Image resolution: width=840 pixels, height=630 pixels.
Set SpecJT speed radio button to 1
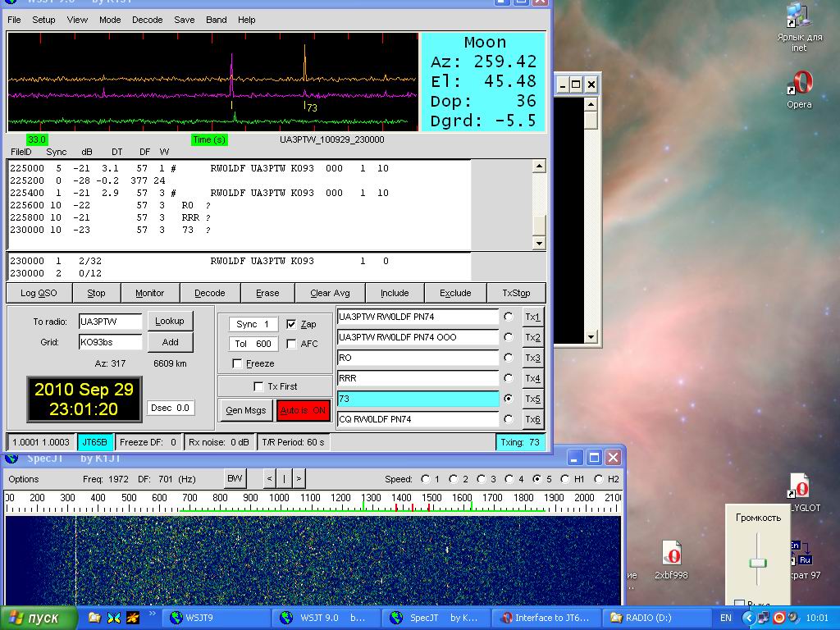pyautogui.click(x=426, y=479)
